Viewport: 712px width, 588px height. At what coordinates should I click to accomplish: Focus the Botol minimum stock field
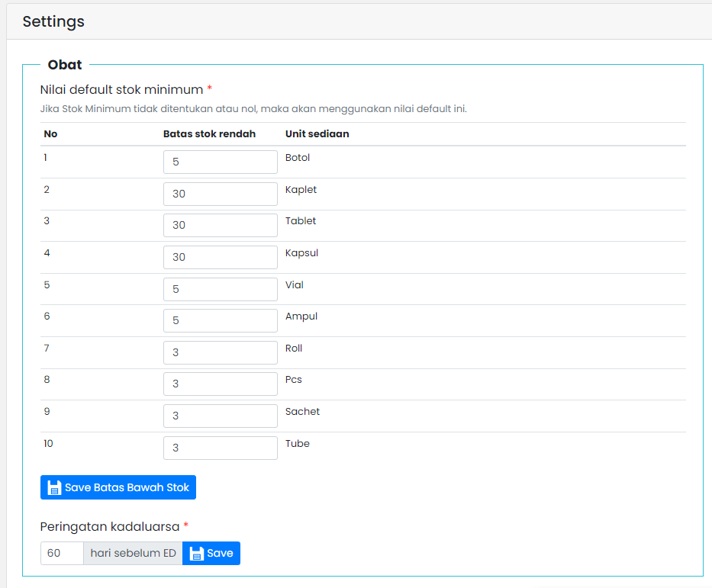click(x=220, y=162)
